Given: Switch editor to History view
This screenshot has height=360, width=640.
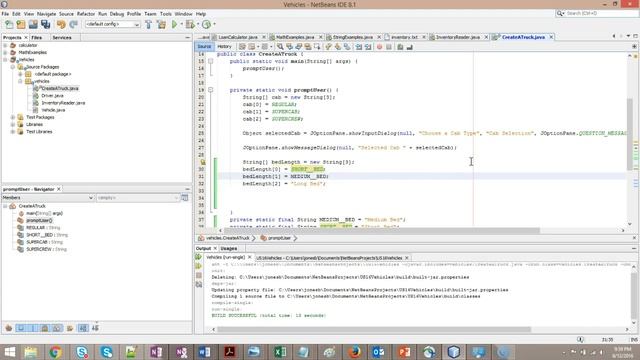Looking at the screenshot, I should point(224,47).
